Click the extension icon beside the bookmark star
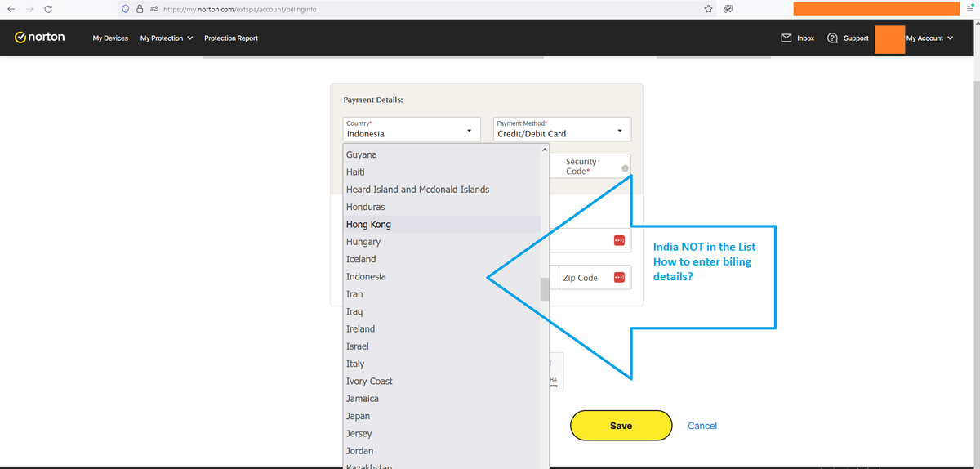Viewport: 980px width, 469px height. [728, 9]
